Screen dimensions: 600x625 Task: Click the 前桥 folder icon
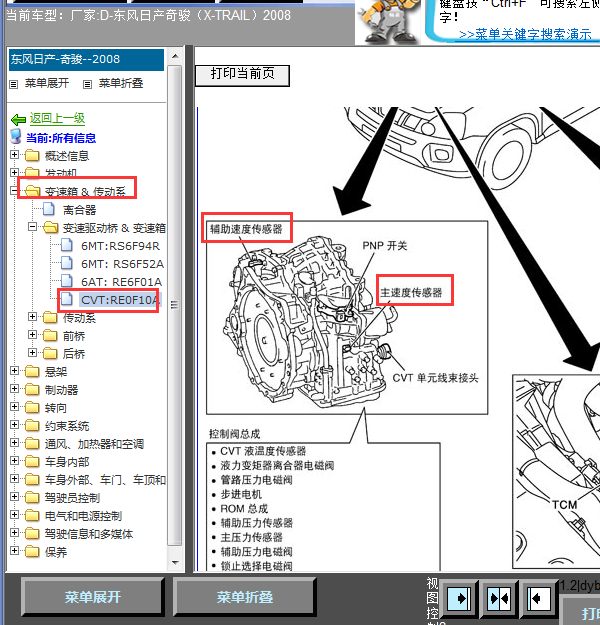pos(50,335)
